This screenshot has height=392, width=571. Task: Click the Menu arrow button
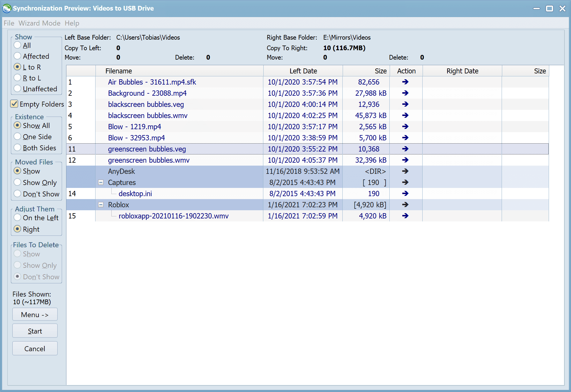coord(35,314)
